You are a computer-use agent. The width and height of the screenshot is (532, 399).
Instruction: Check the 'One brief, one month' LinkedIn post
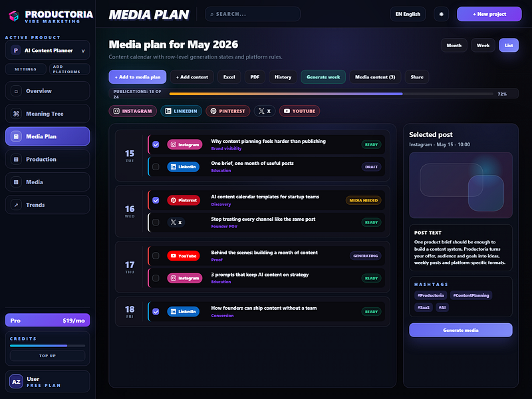(156, 167)
